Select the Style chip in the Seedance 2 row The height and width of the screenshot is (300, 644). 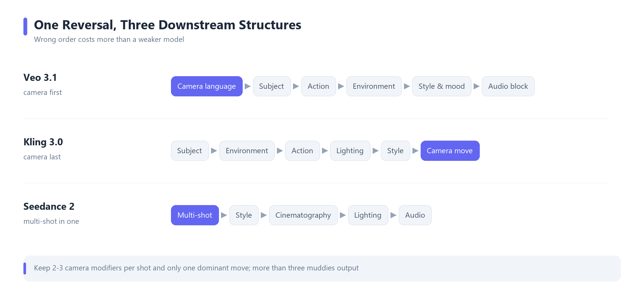pos(244,215)
